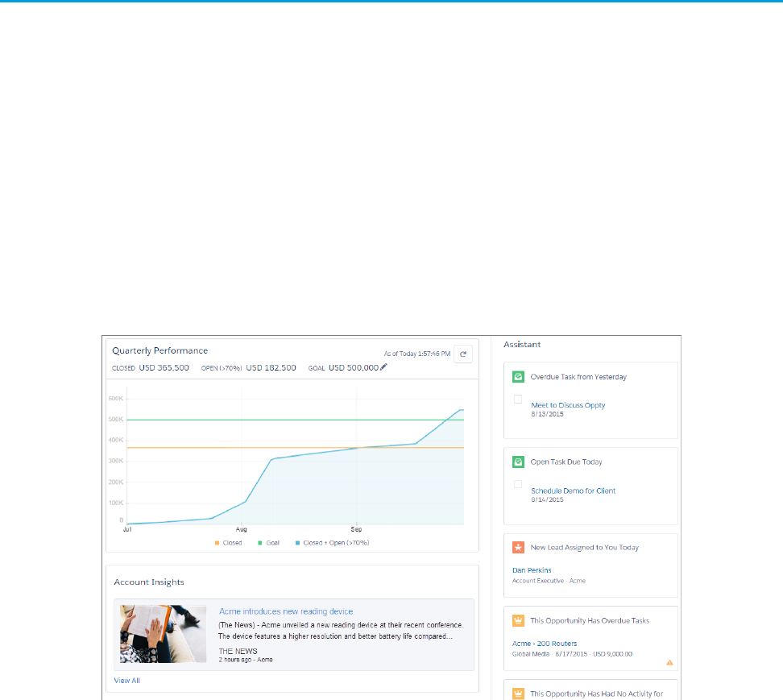Click the OPEN (>70%) USD 182,500 value
The image size is (783, 700).
pyautogui.click(x=271, y=367)
